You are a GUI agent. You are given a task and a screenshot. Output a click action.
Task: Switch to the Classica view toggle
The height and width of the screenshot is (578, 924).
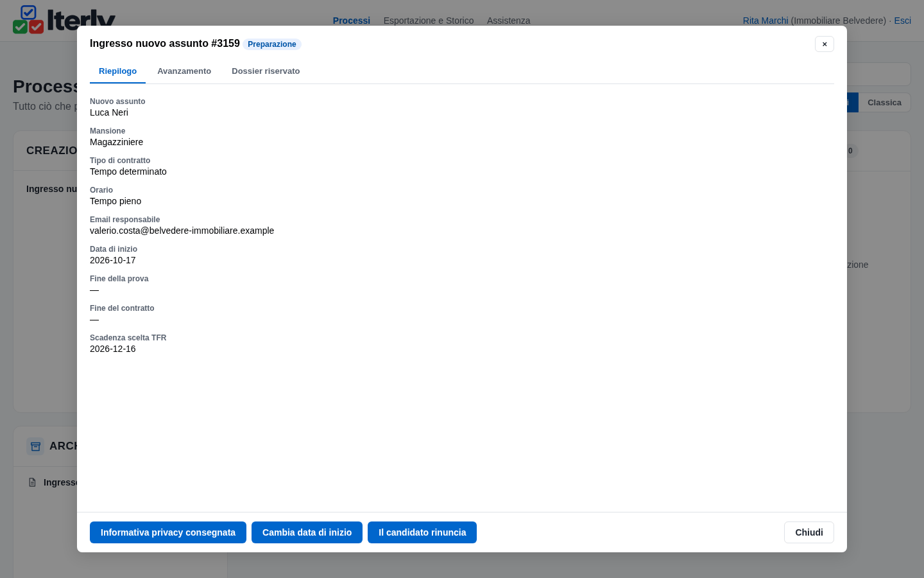(884, 103)
